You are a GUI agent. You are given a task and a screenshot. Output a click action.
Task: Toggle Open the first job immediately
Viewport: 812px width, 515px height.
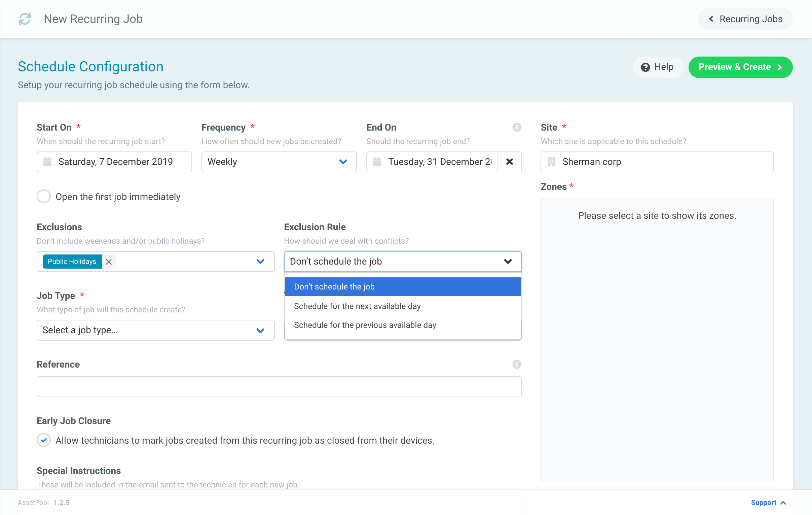[44, 197]
